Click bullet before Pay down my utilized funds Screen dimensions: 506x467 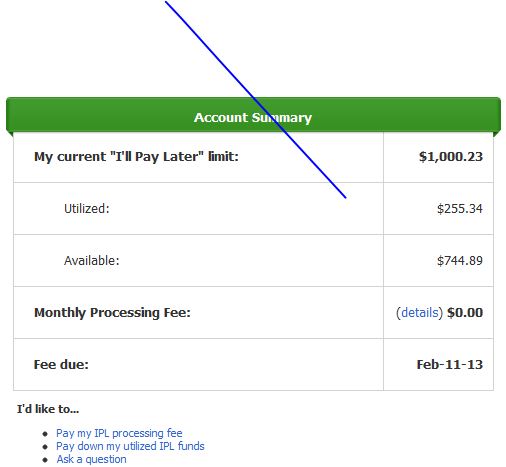pyautogui.click(x=45, y=447)
